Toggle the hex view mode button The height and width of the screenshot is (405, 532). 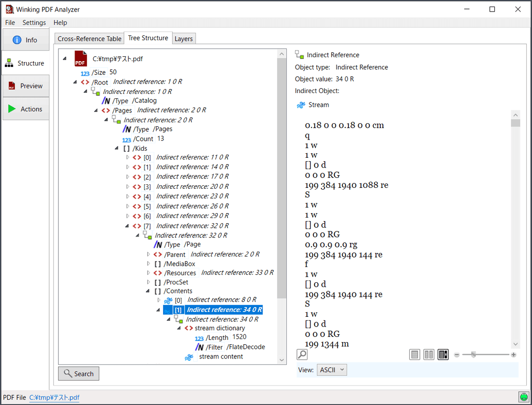pos(443,354)
